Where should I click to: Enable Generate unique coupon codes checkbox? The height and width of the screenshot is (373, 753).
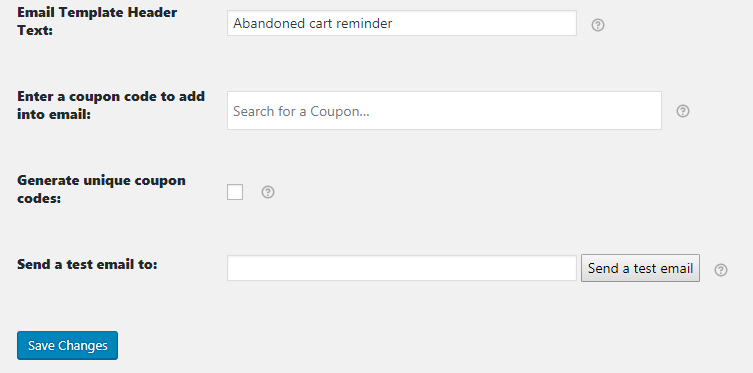coord(235,192)
